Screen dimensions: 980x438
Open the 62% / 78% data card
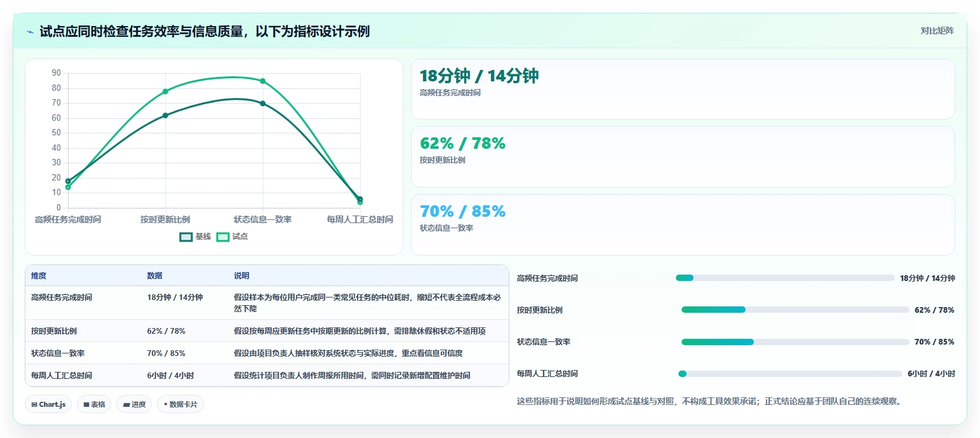coord(683,156)
